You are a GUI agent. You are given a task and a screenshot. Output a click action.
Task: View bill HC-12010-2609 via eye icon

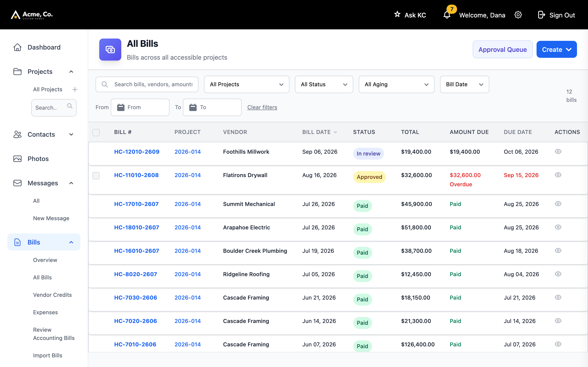click(x=558, y=151)
